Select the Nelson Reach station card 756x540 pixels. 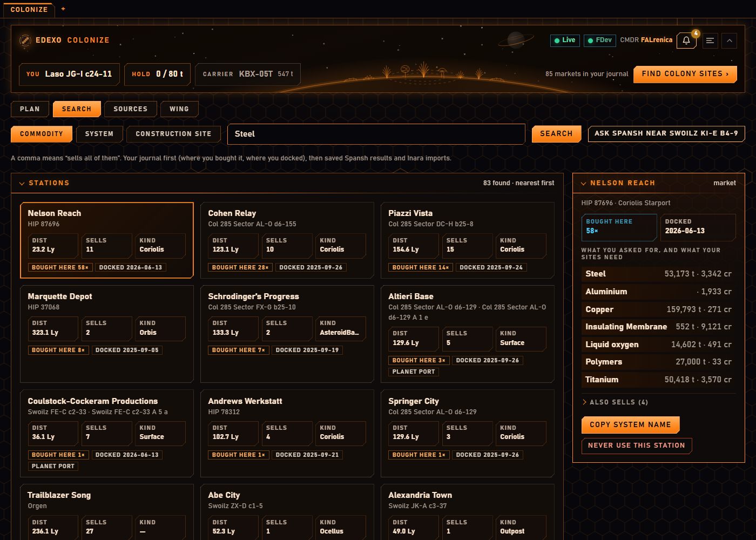pyautogui.click(x=107, y=240)
